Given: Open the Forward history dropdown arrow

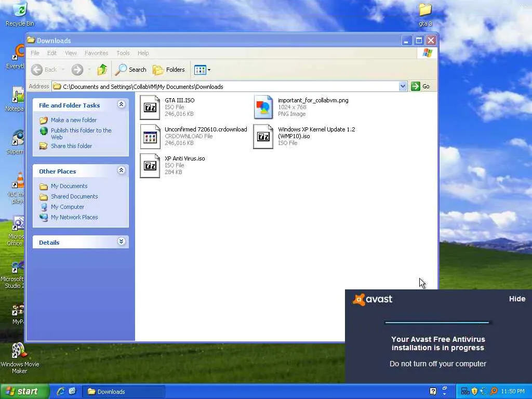Looking at the screenshot, I should (89, 70).
